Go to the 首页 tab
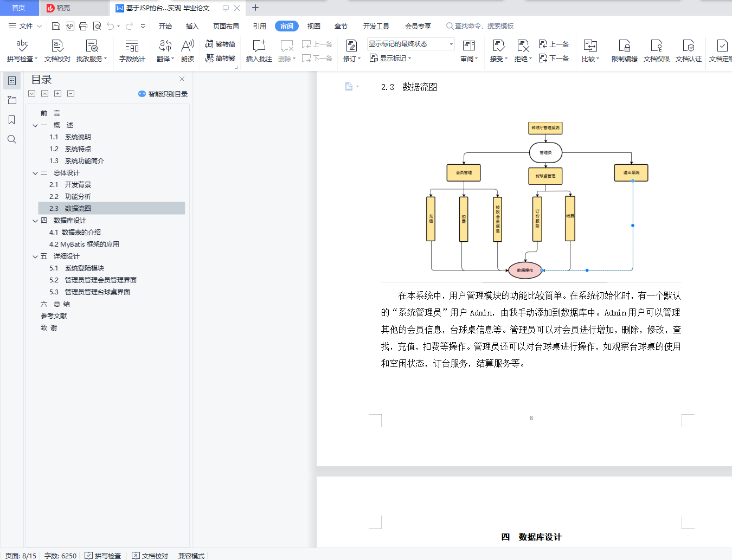Image resolution: width=732 pixels, height=560 pixels. pyautogui.click(x=19, y=8)
